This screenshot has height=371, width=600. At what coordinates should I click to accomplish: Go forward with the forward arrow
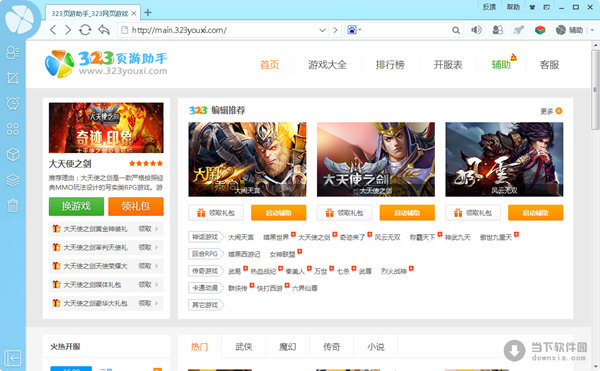(x=68, y=30)
